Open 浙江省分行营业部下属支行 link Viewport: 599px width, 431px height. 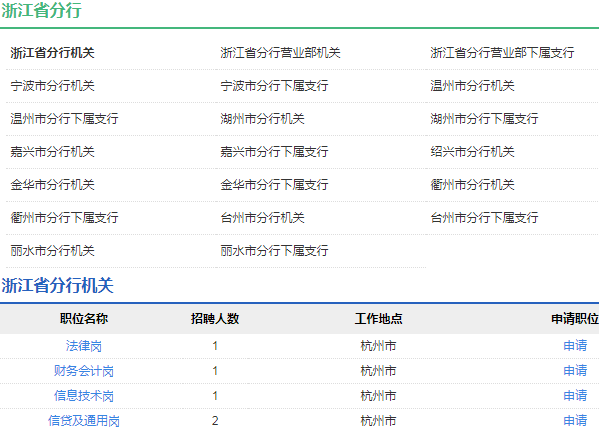[502, 53]
